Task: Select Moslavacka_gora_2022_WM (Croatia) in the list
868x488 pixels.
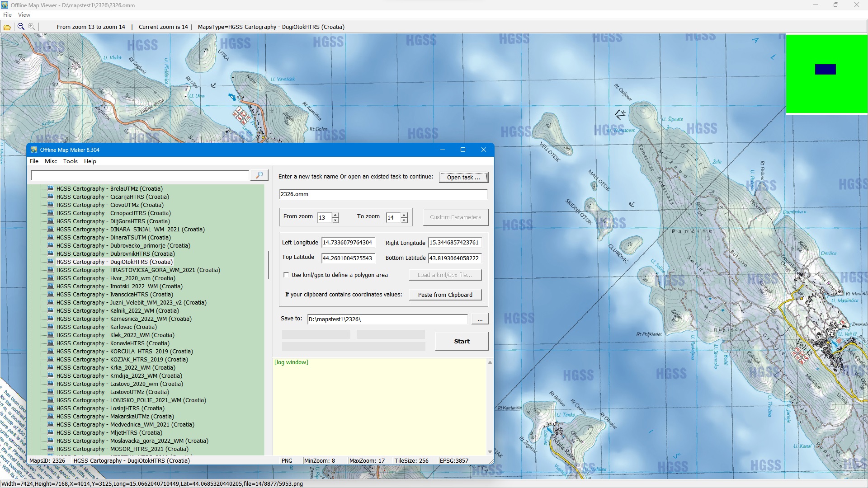Action: (132, 441)
